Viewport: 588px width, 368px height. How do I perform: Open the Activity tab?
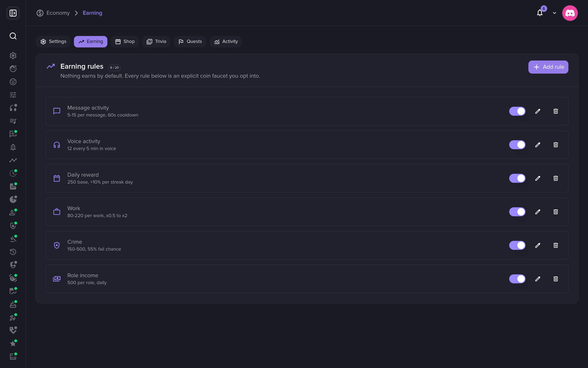click(226, 42)
